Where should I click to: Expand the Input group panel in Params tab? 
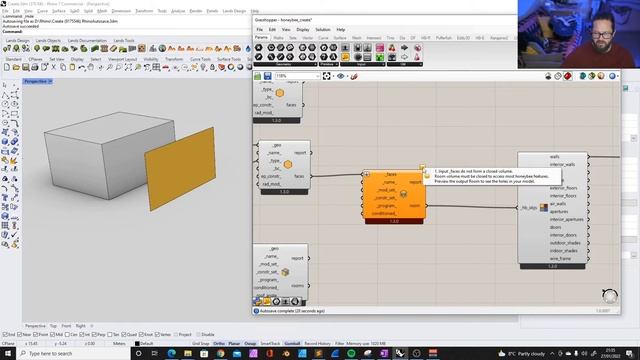tap(362, 64)
